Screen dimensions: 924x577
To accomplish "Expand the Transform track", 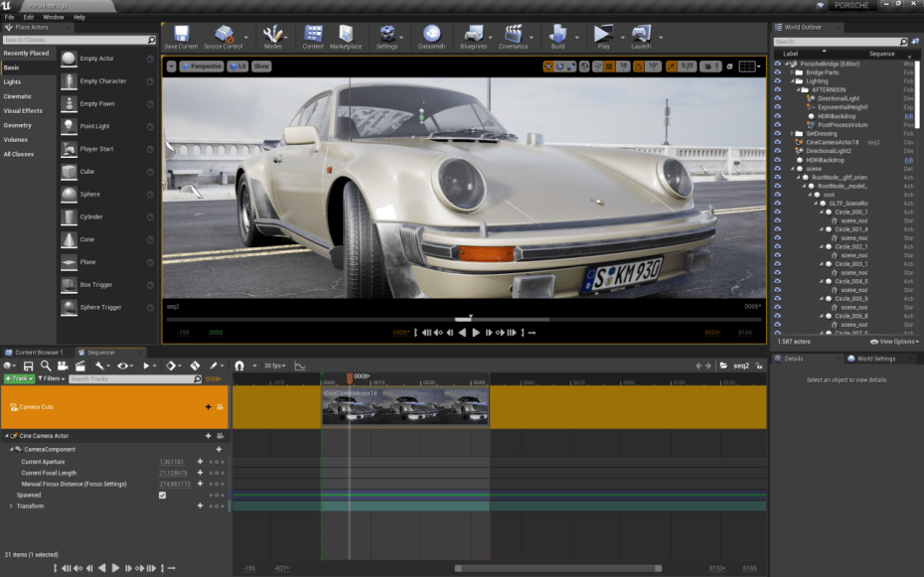I will pyautogui.click(x=11, y=506).
